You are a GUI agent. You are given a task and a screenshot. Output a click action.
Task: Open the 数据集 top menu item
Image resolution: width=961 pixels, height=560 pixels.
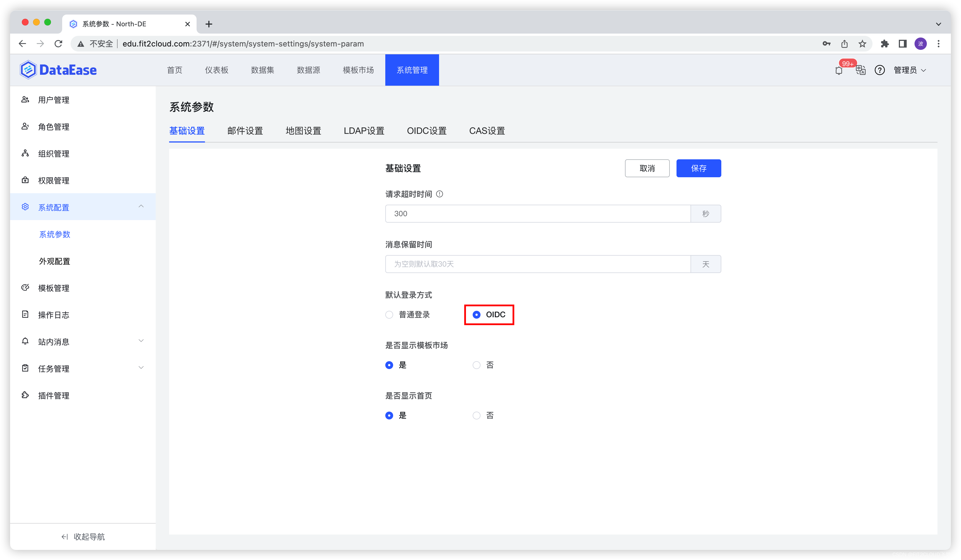click(x=262, y=70)
